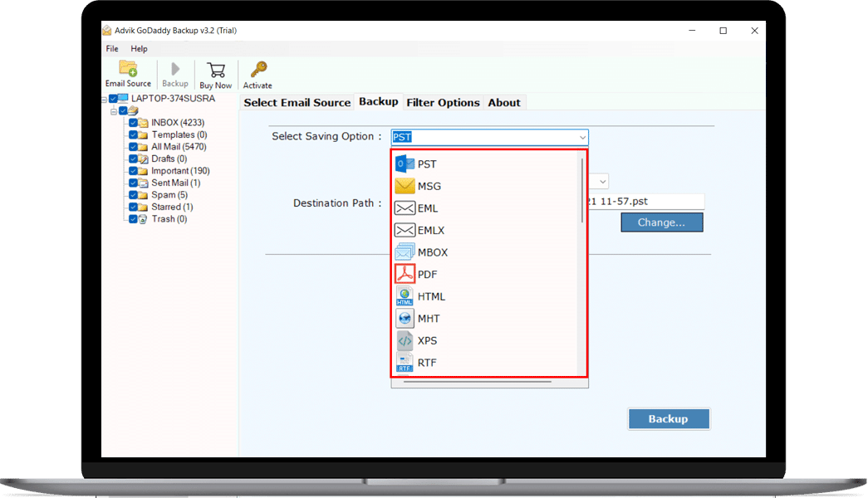Click the saving options list vertical scrollbar
The width and height of the screenshot is (868, 498).
tap(581, 190)
